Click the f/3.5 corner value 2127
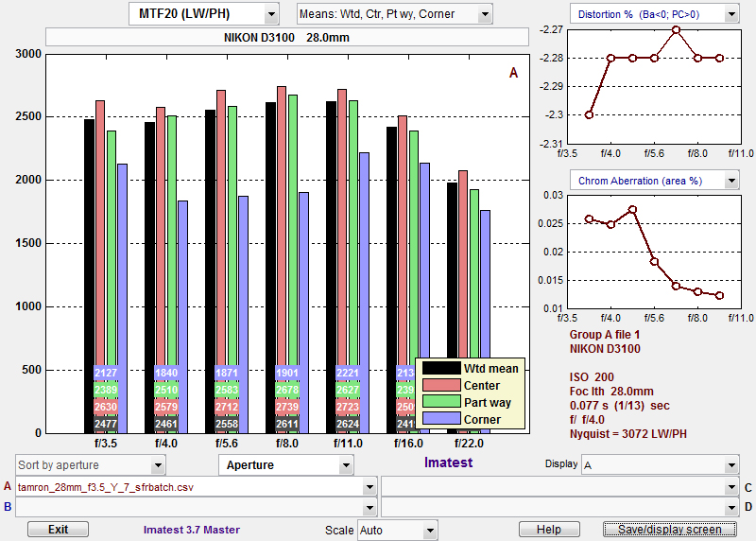 [106, 373]
